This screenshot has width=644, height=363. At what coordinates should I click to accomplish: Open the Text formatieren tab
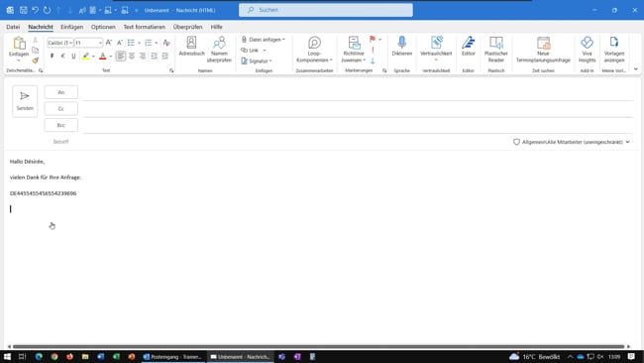click(x=145, y=27)
